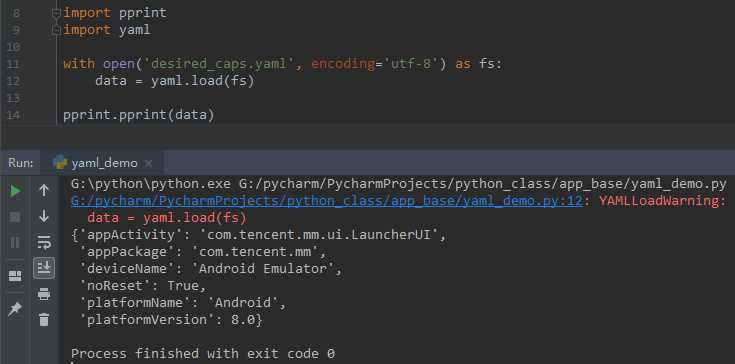
Task: Close the yaml_demo run tab
Action: (x=148, y=163)
